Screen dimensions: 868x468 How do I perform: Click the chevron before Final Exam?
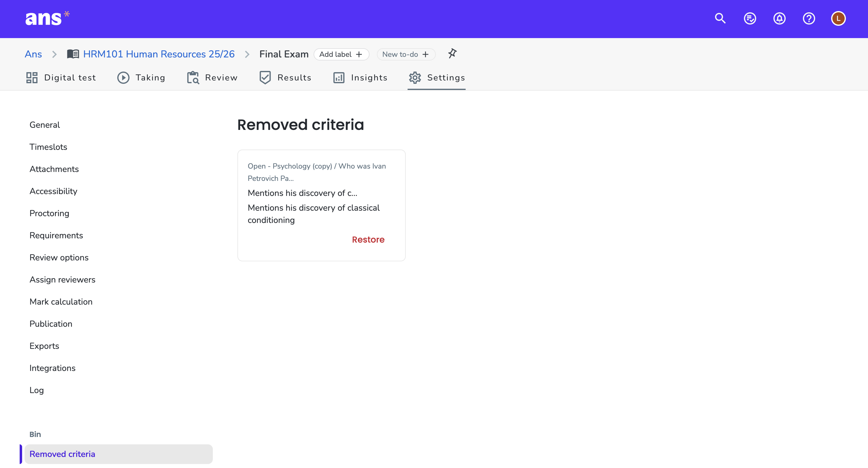point(247,54)
